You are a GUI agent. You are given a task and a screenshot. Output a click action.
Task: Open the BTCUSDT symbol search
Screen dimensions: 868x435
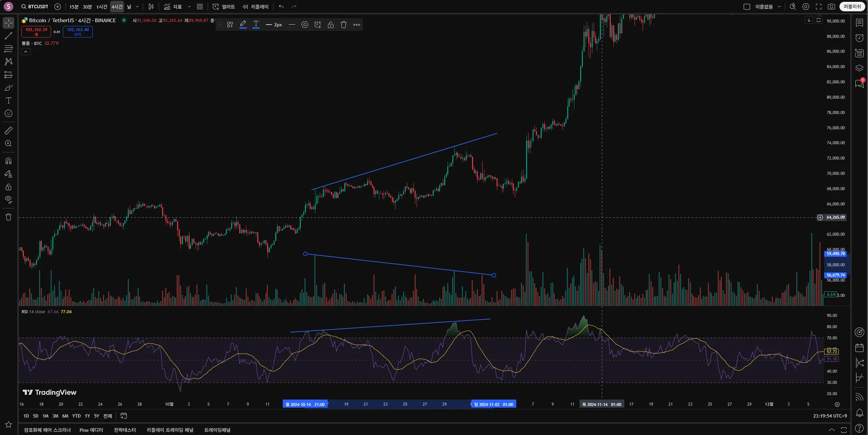tap(35, 7)
